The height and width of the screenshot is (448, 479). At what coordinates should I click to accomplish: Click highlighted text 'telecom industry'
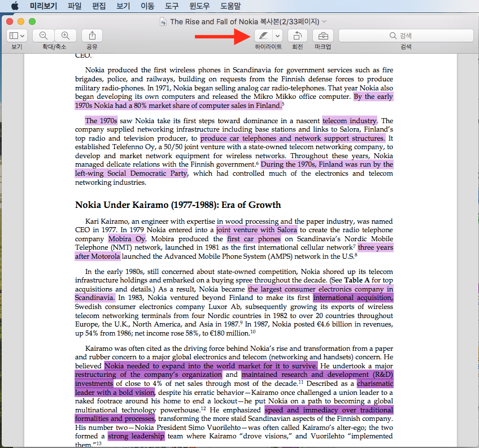click(350, 121)
